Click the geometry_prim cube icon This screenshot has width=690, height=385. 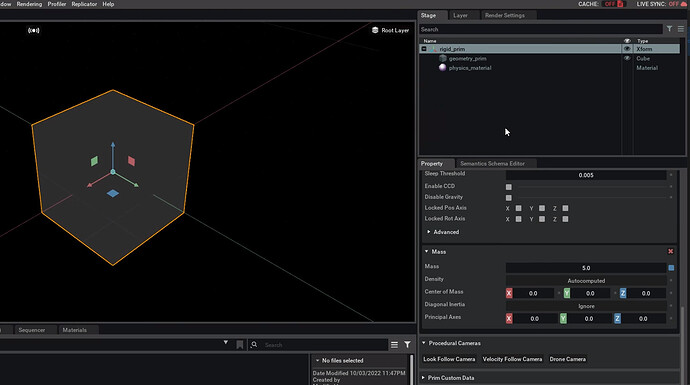click(443, 58)
